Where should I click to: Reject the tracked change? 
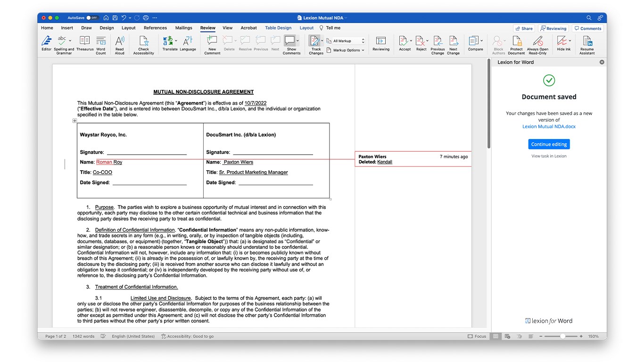pos(420,44)
